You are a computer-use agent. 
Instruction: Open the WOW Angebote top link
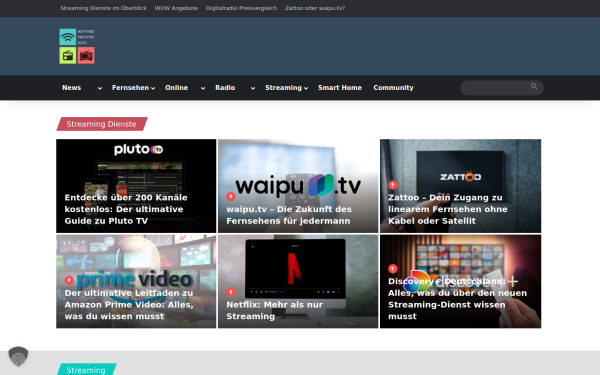[176, 8]
